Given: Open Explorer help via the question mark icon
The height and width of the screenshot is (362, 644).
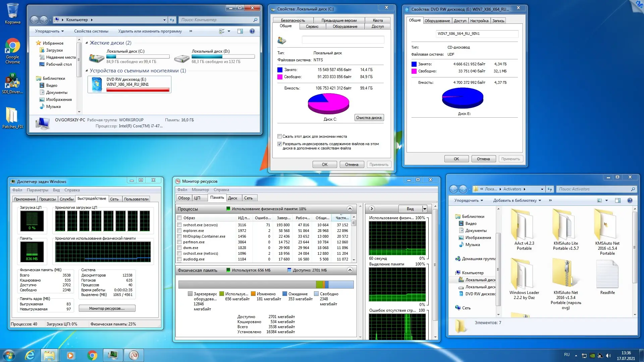Looking at the screenshot, I should coord(252,31).
